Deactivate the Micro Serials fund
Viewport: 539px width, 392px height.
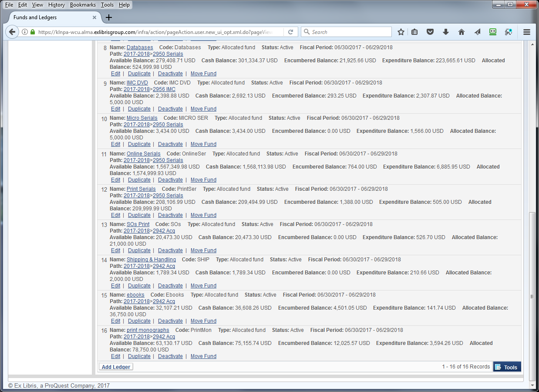tap(170, 144)
